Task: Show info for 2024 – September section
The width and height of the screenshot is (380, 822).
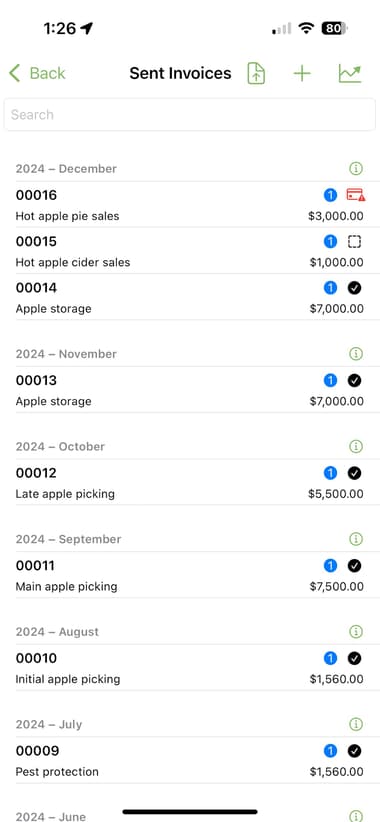Action: coord(356,539)
